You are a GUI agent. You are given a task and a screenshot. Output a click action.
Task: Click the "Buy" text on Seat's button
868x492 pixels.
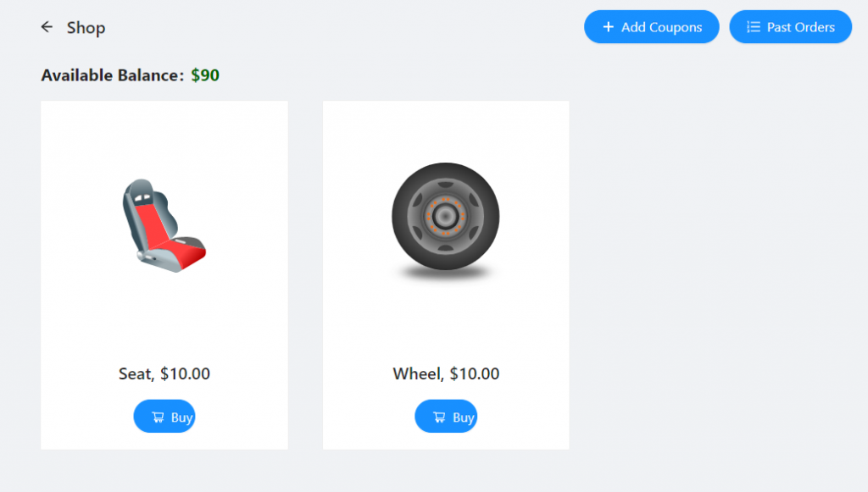pos(181,417)
